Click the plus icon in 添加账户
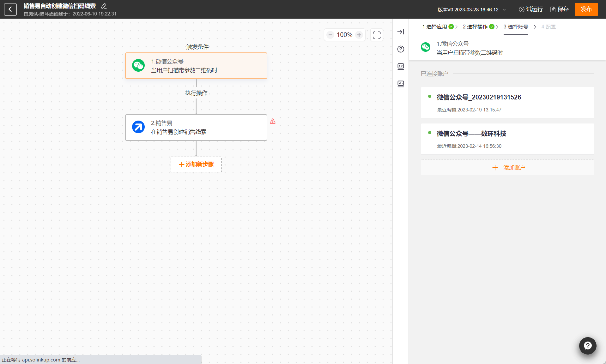 coord(495,168)
